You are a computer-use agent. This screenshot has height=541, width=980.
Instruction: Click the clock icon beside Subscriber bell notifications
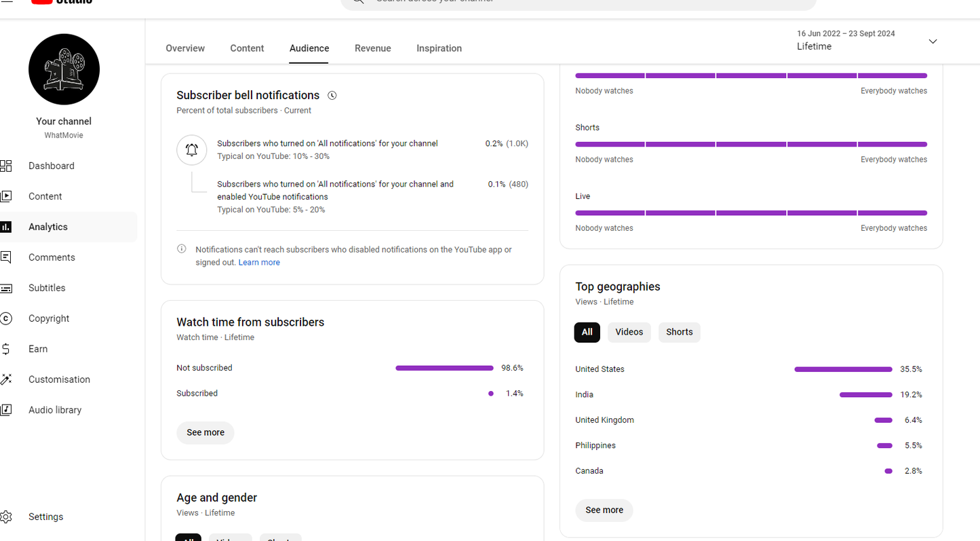[x=332, y=96]
